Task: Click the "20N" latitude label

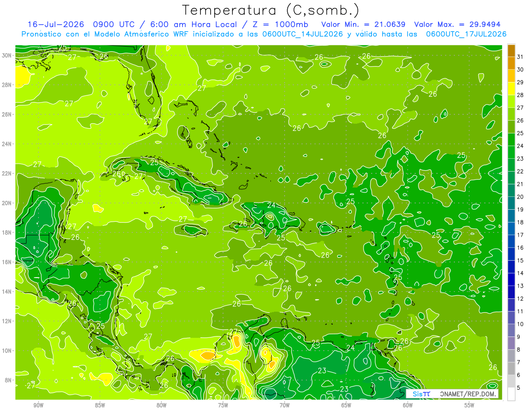Action: 8,203
